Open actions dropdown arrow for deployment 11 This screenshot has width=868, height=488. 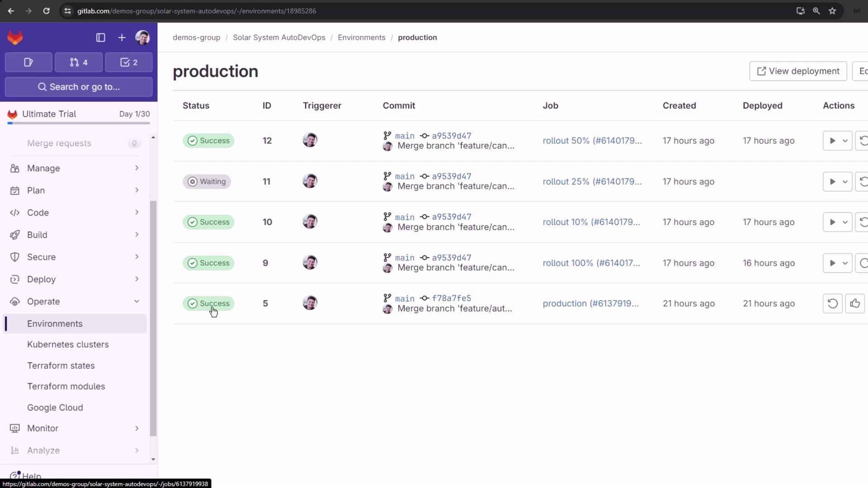[x=845, y=182]
